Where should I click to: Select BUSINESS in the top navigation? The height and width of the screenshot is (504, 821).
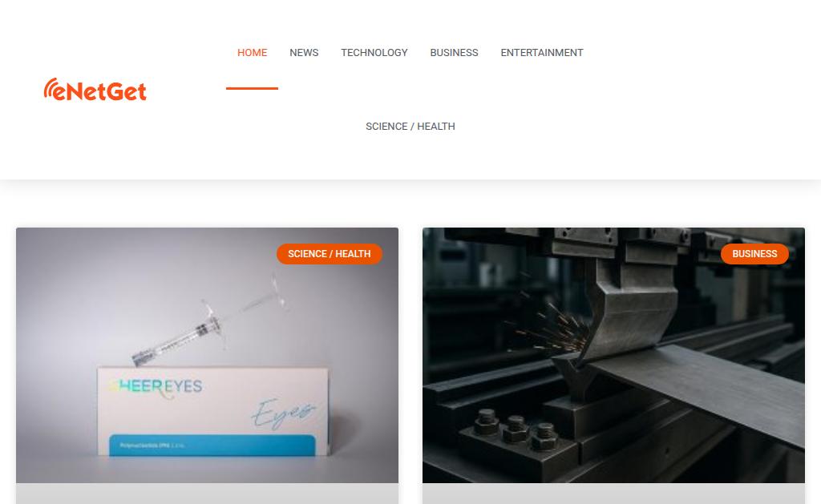(454, 53)
